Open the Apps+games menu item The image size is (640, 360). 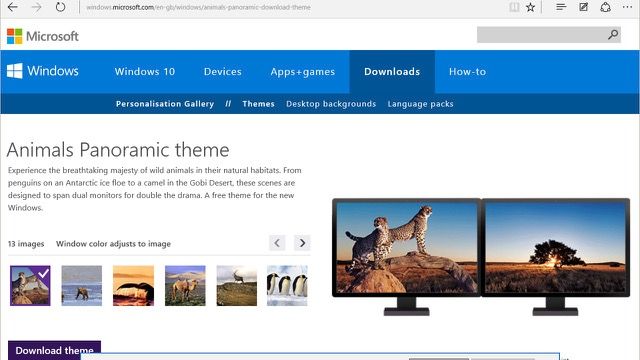click(x=302, y=71)
